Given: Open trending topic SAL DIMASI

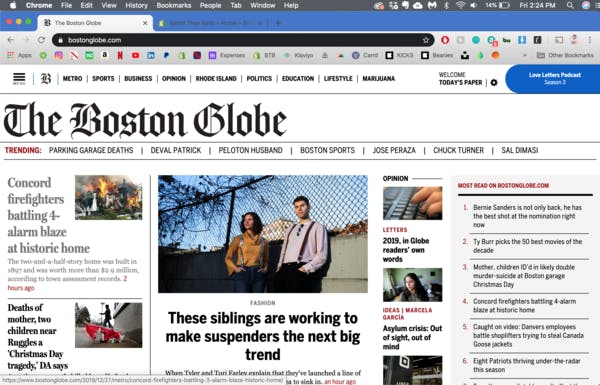Looking at the screenshot, I should click(520, 150).
